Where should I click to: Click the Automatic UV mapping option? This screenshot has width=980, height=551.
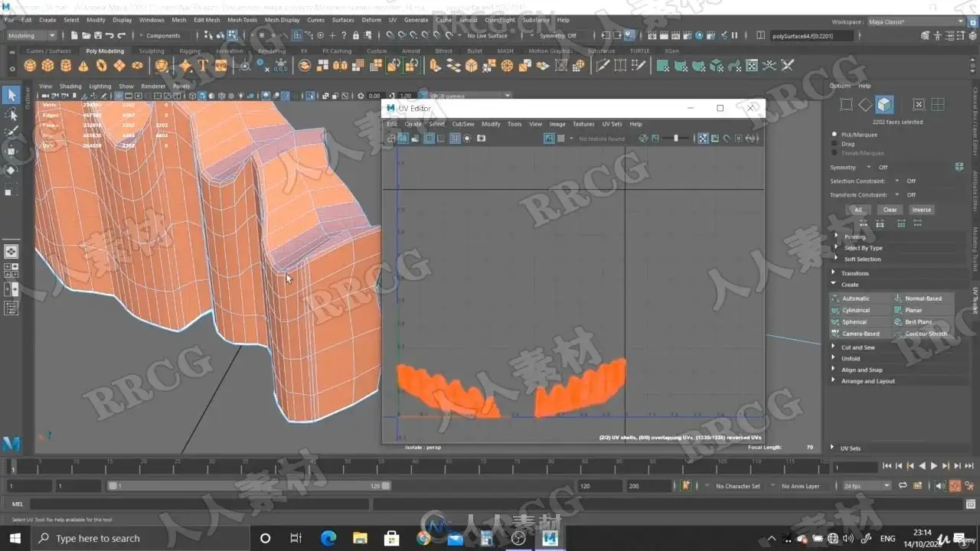tap(856, 298)
